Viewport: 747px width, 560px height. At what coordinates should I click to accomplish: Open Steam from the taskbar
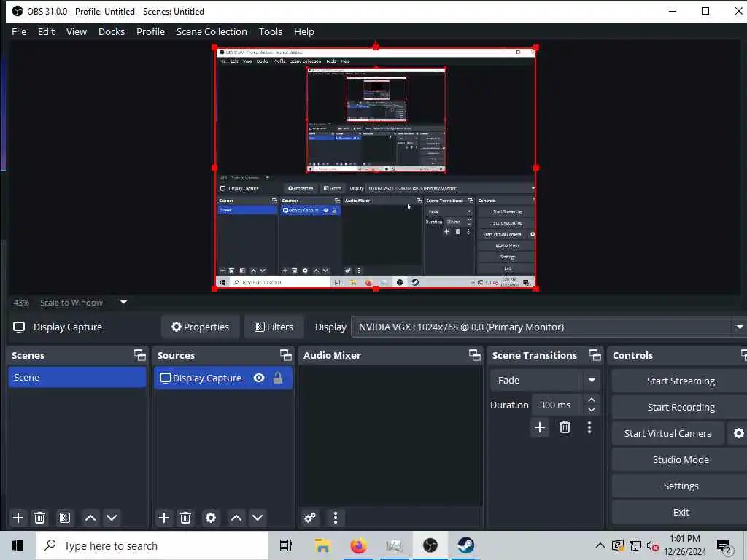pos(465,545)
